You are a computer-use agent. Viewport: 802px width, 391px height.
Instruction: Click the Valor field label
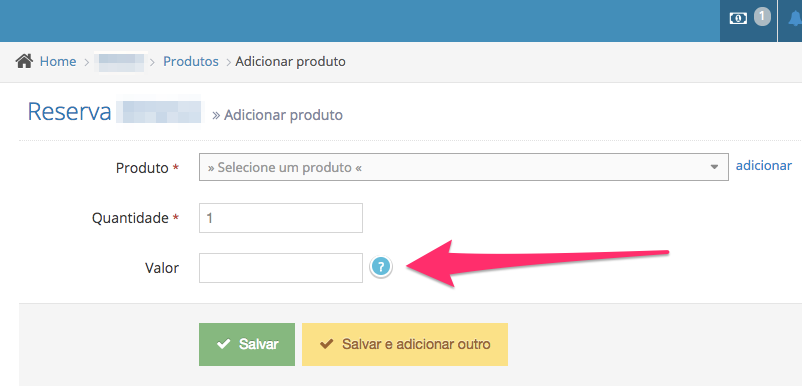coord(162,268)
